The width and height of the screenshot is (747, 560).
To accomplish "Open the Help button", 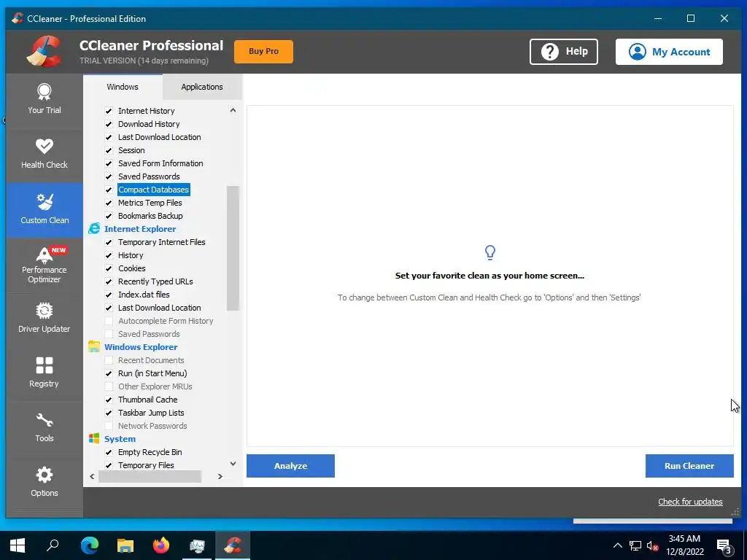I will pyautogui.click(x=564, y=52).
